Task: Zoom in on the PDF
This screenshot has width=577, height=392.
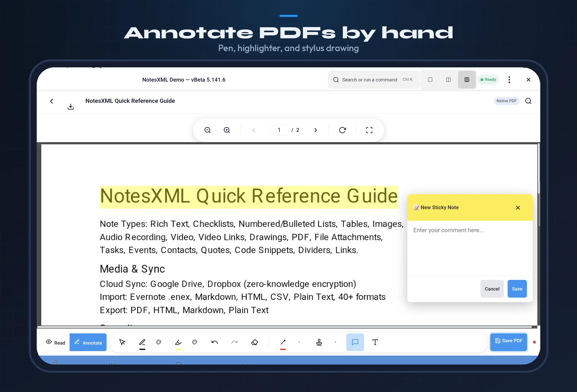Action: pos(227,130)
